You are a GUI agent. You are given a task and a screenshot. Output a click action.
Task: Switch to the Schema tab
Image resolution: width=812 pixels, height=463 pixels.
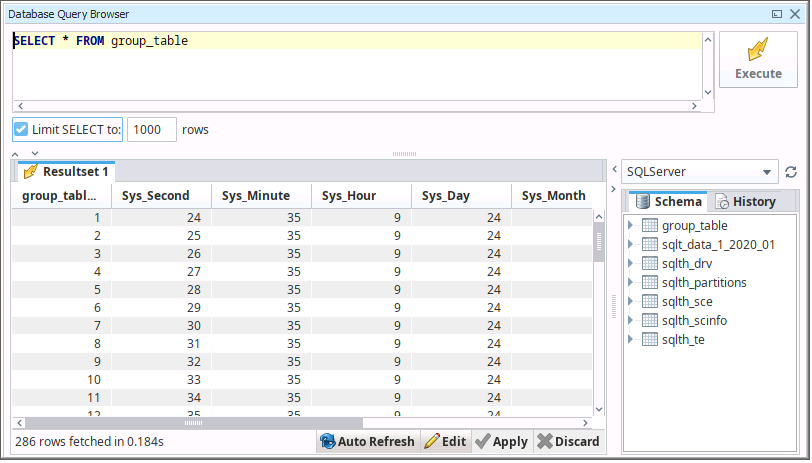coord(668,201)
